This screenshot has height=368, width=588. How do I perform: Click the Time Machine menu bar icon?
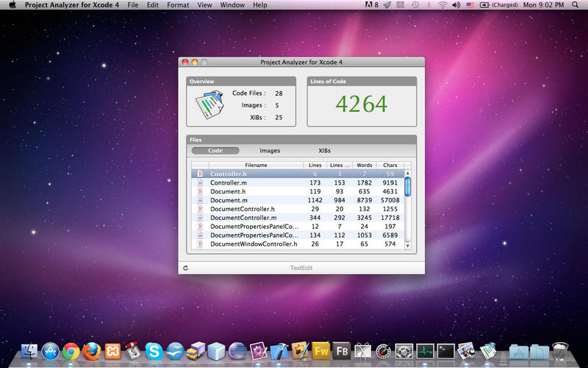click(x=415, y=5)
